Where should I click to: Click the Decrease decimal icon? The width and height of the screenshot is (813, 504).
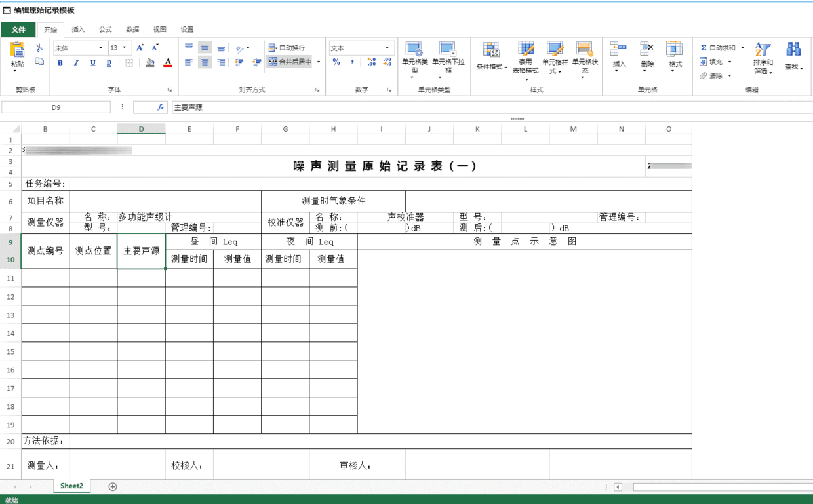(387, 62)
